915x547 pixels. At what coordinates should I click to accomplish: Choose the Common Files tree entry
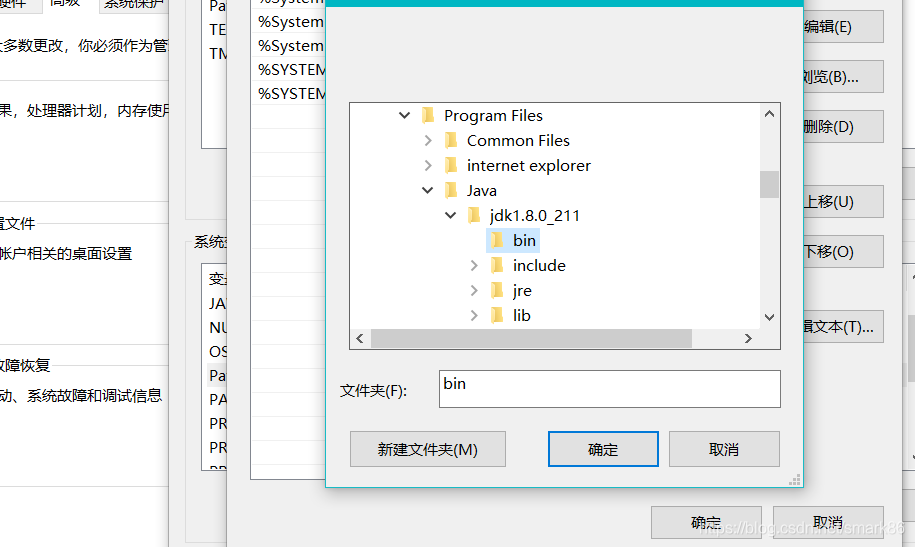tap(518, 141)
